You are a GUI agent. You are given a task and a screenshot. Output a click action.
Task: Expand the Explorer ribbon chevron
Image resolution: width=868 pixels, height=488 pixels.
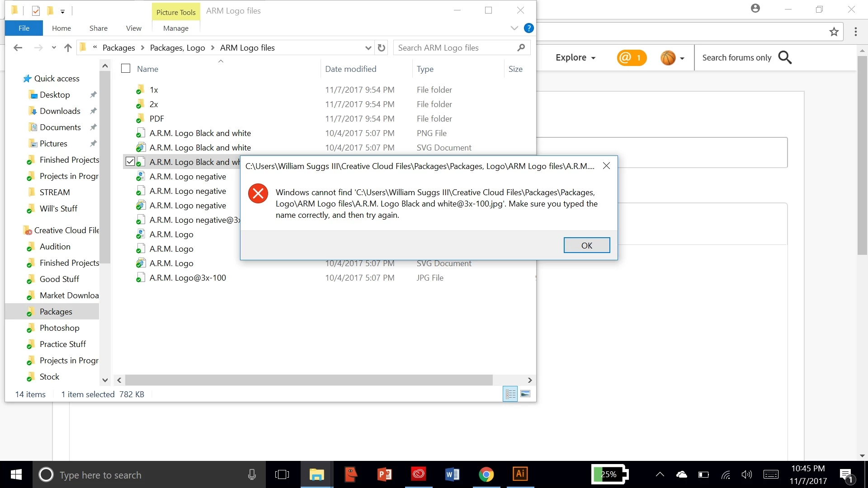click(x=514, y=28)
